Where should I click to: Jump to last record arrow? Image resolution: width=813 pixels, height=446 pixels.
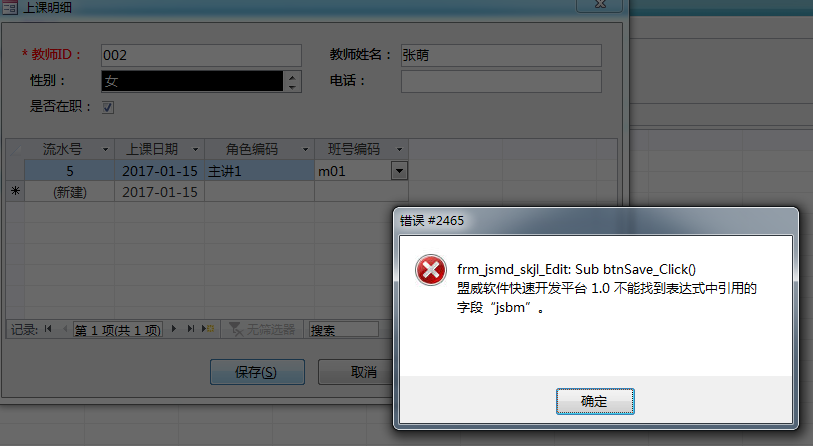coord(190,329)
